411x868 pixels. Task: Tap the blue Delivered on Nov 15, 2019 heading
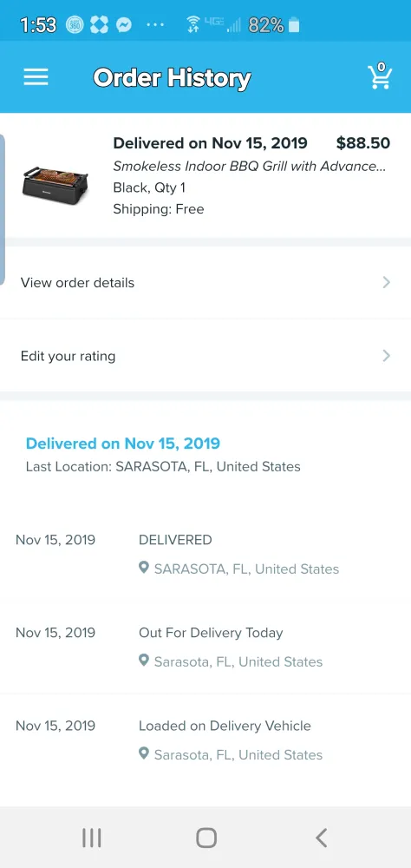point(123,444)
